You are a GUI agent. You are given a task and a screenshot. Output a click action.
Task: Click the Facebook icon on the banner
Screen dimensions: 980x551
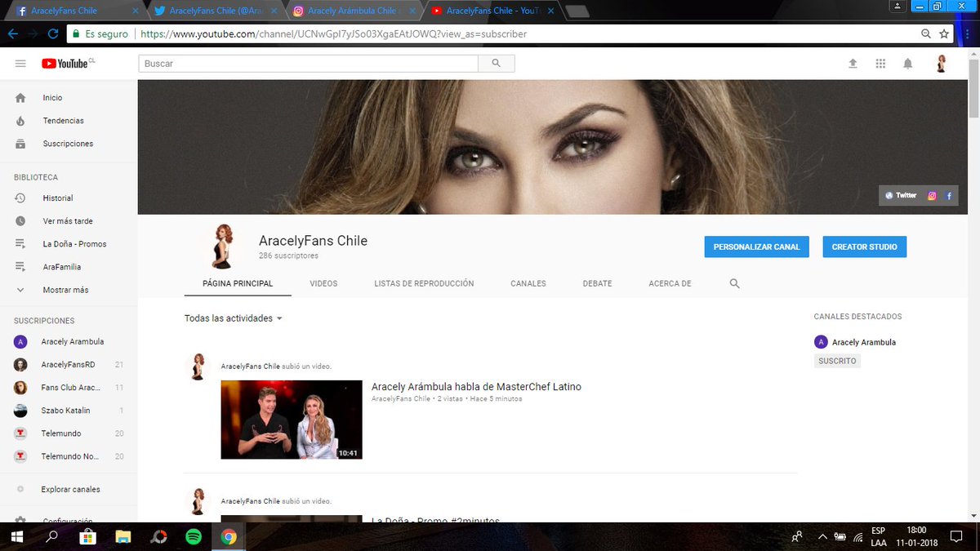pyautogui.click(x=949, y=196)
